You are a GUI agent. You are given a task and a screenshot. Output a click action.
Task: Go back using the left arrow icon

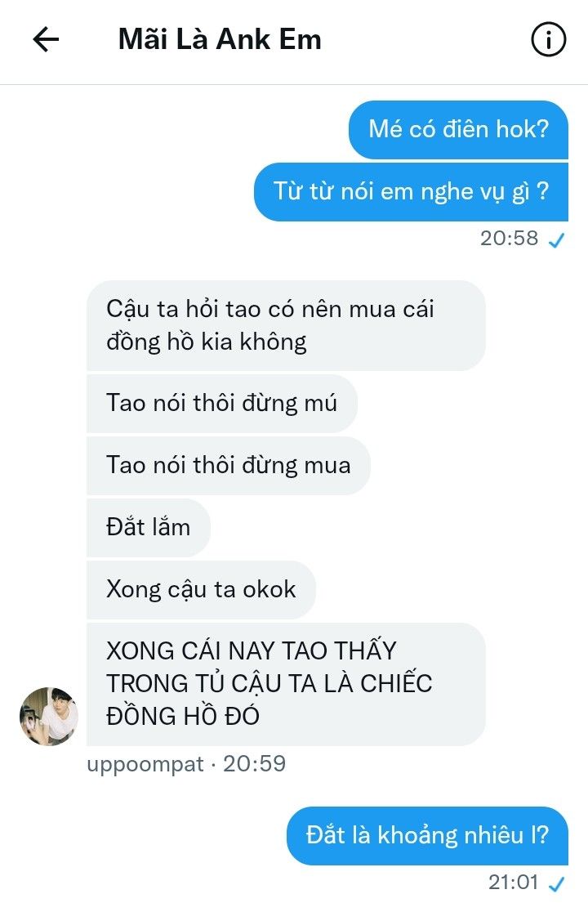pos(46,40)
